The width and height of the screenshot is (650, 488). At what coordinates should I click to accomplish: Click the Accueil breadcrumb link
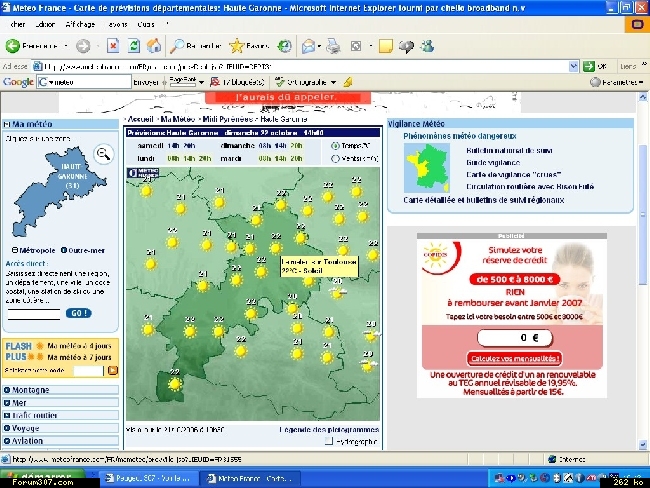[x=141, y=119]
